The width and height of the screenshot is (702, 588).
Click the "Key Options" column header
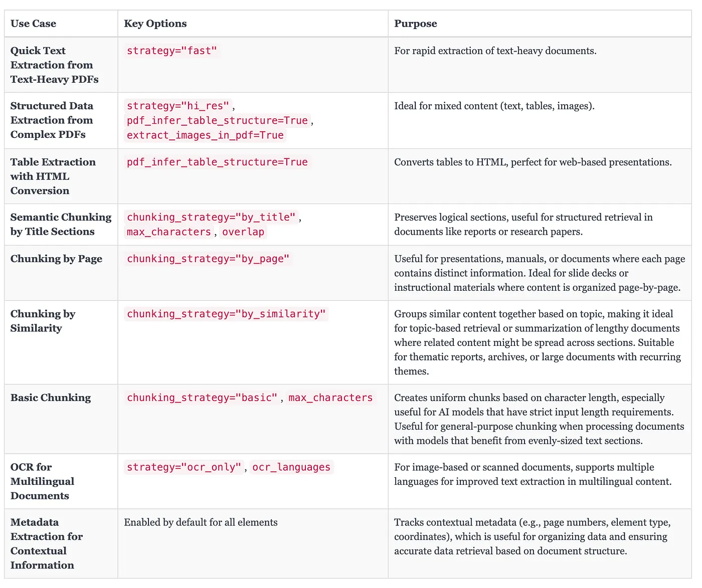pyautogui.click(x=155, y=24)
